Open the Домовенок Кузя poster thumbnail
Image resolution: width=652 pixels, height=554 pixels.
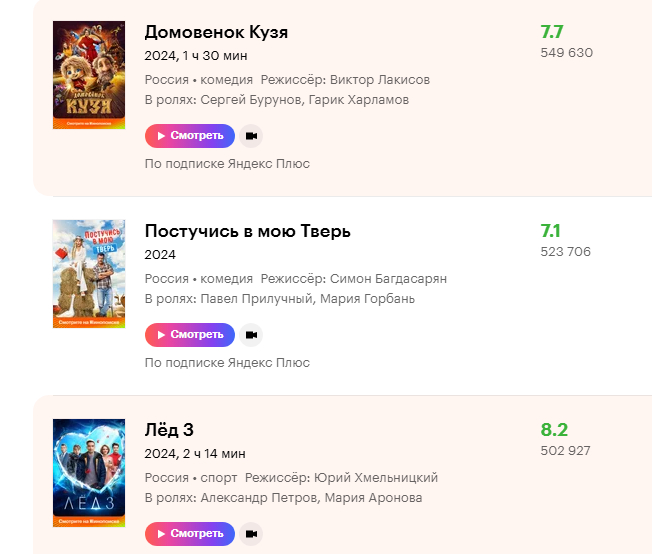(x=89, y=75)
